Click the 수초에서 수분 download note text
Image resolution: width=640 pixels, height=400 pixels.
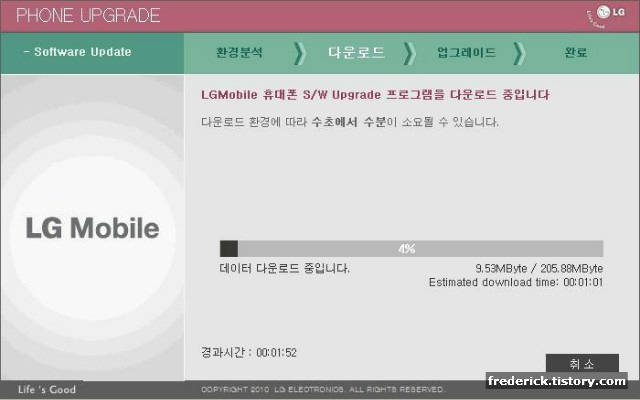(350, 122)
